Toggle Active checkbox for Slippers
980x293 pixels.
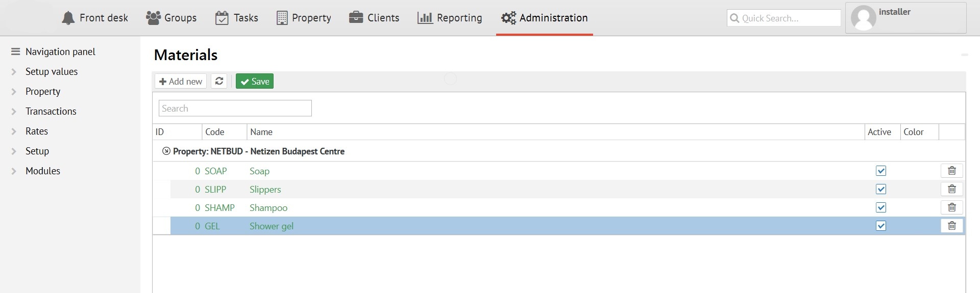pos(881,189)
